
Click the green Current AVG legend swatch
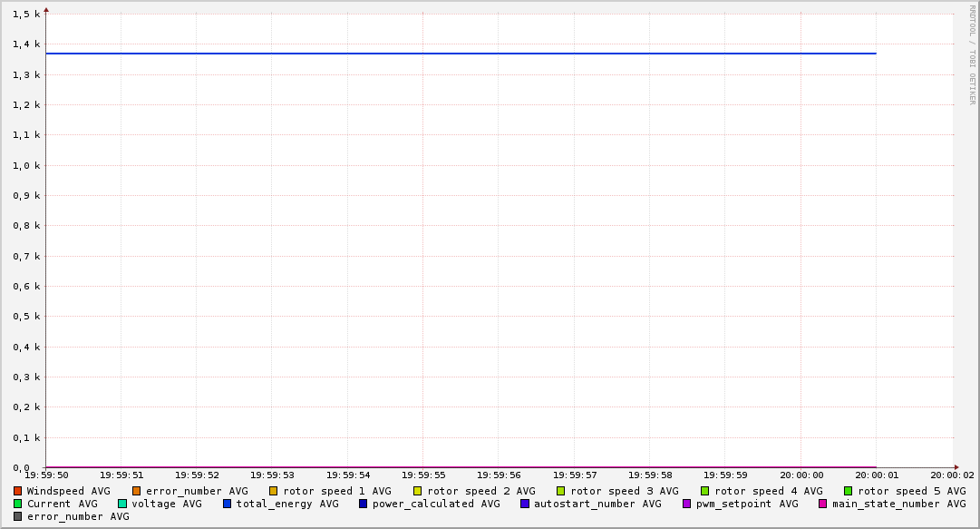pos(18,504)
